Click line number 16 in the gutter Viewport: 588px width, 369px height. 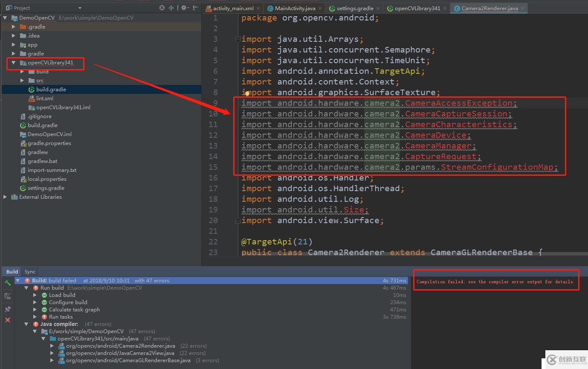(x=213, y=178)
